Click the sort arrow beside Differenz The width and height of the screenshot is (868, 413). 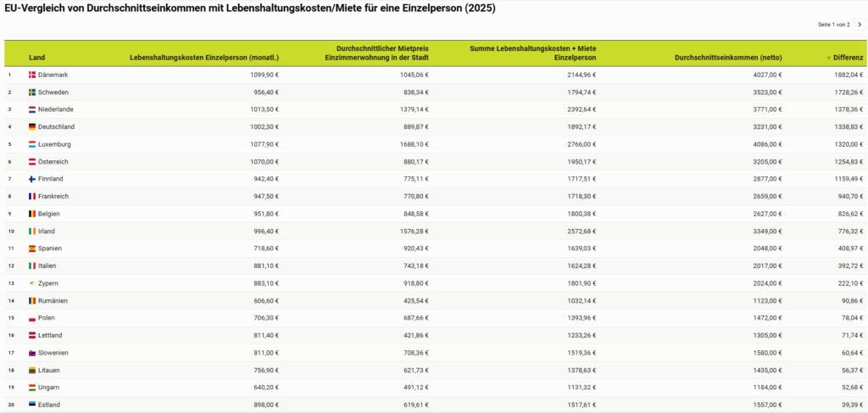(x=829, y=58)
